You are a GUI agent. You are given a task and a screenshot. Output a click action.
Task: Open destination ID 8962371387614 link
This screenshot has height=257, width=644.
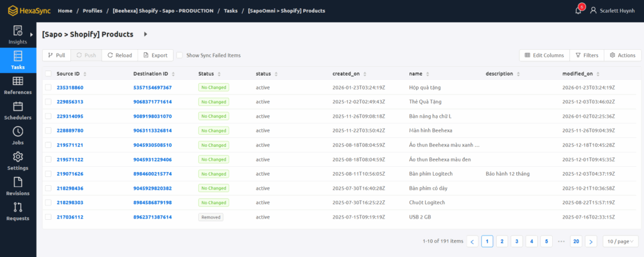tap(152, 217)
